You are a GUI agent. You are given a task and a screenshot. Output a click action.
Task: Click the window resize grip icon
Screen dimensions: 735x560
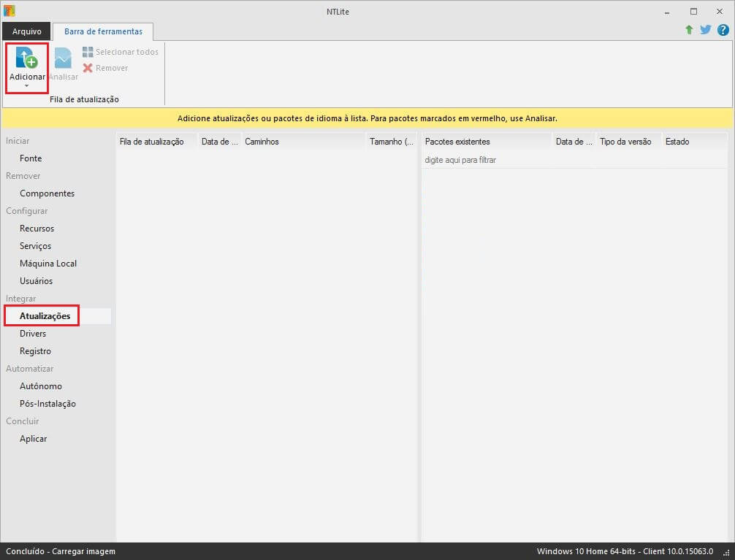pyautogui.click(x=726, y=553)
